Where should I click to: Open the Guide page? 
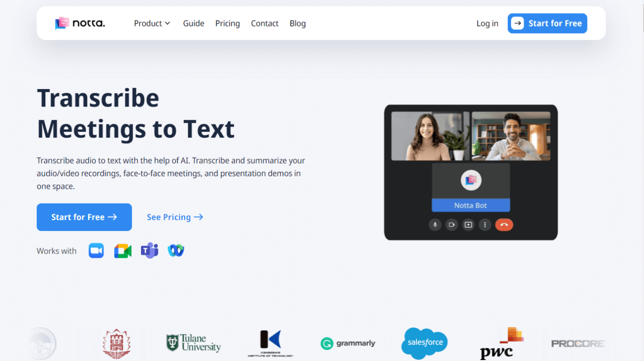pos(193,23)
